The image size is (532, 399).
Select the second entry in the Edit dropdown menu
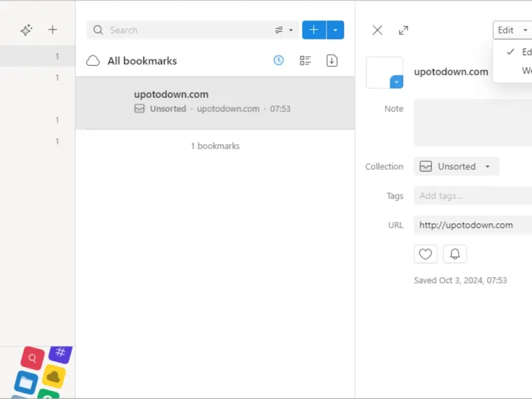pyautogui.click(x=513, y=70)
